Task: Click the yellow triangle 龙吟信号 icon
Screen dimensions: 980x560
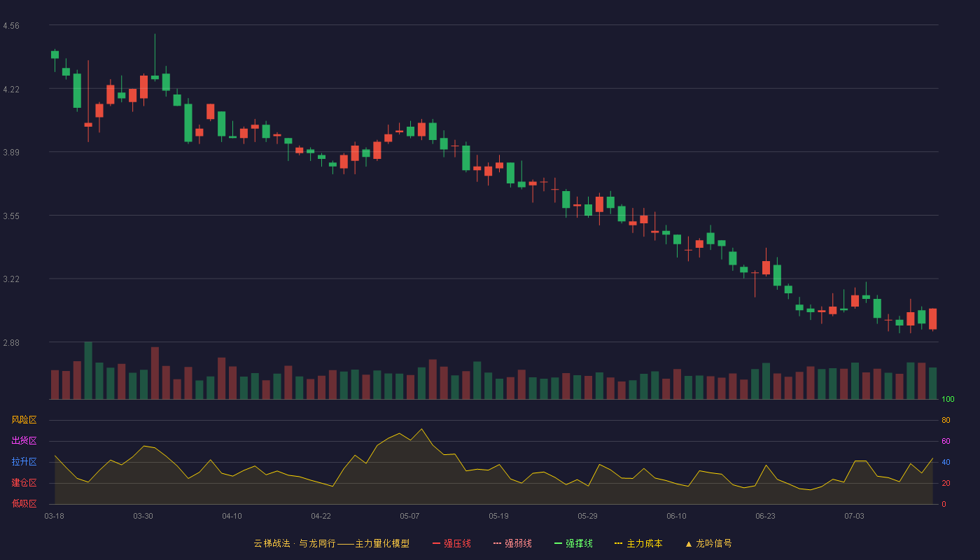Action: click(688, 543)
